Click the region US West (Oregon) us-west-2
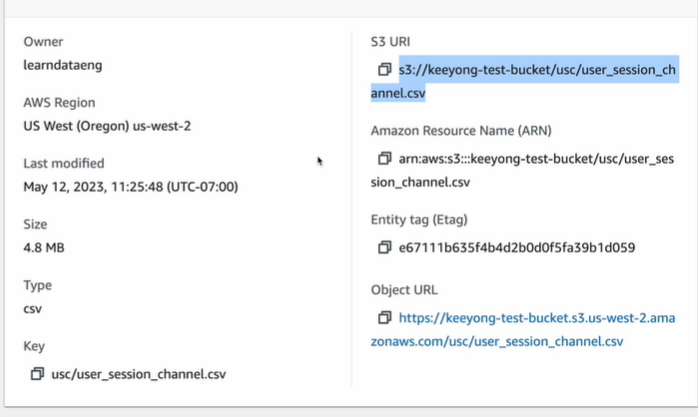 [107, 126]
